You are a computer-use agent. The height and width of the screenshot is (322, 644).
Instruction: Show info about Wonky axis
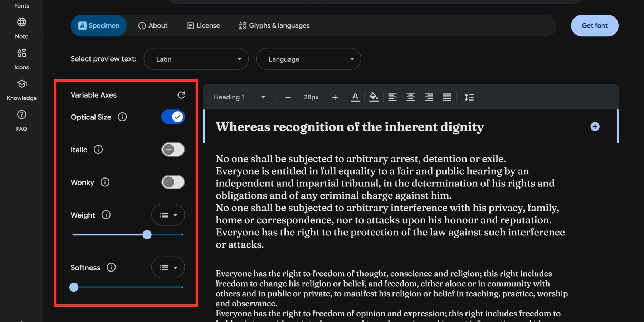click(105, 182)
